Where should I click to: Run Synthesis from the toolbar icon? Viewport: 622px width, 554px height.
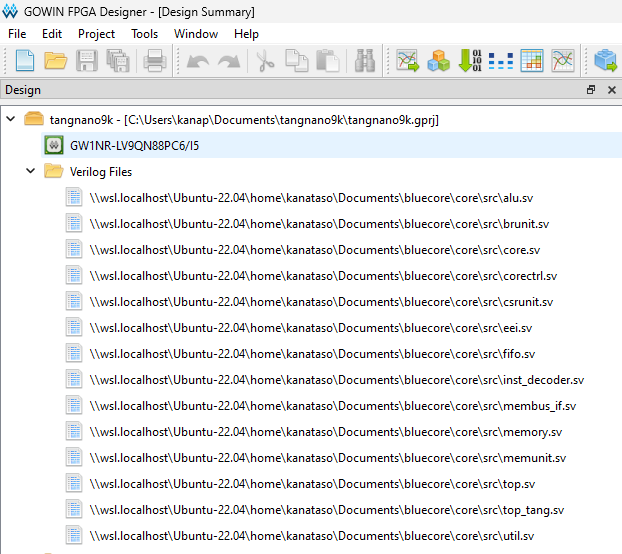(407, 61)
